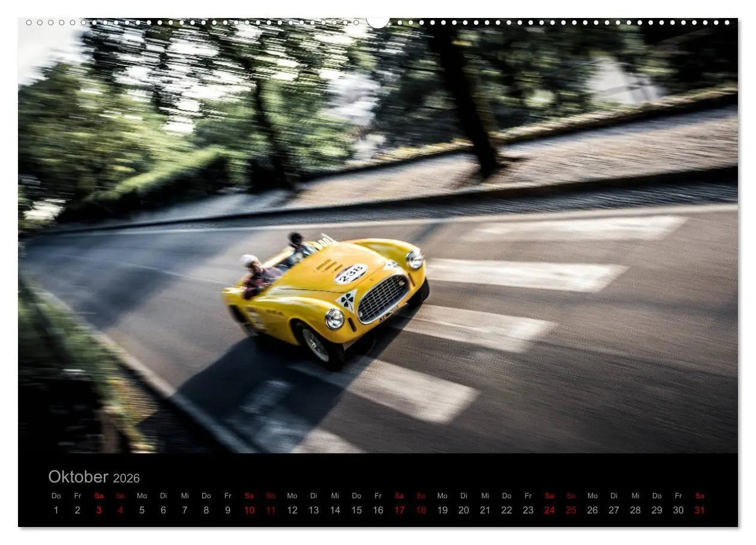This screenshot has width=756, height=545.
Task: Select date 15 in the calendar row
Action: pyautogui.click(x=356, y=510)
